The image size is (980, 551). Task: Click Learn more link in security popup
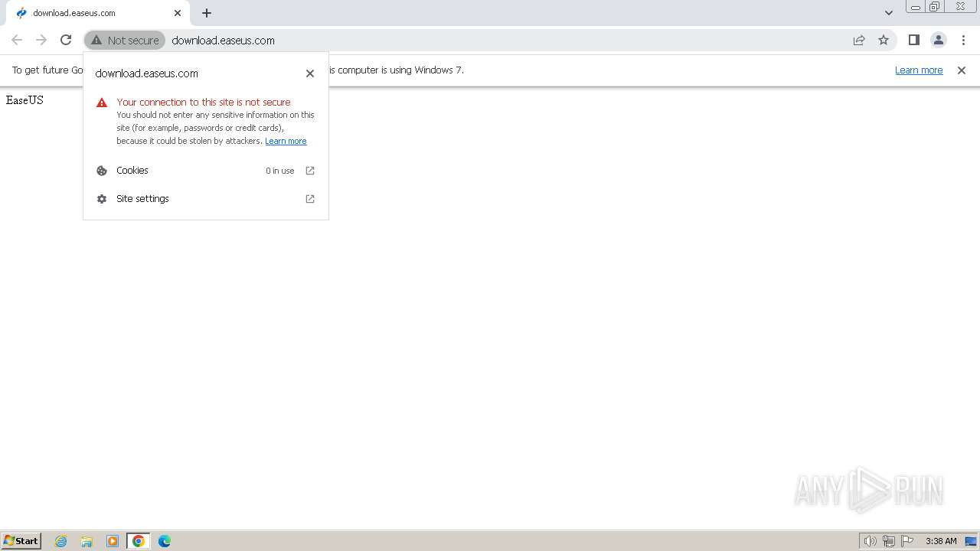click(286, 141)
